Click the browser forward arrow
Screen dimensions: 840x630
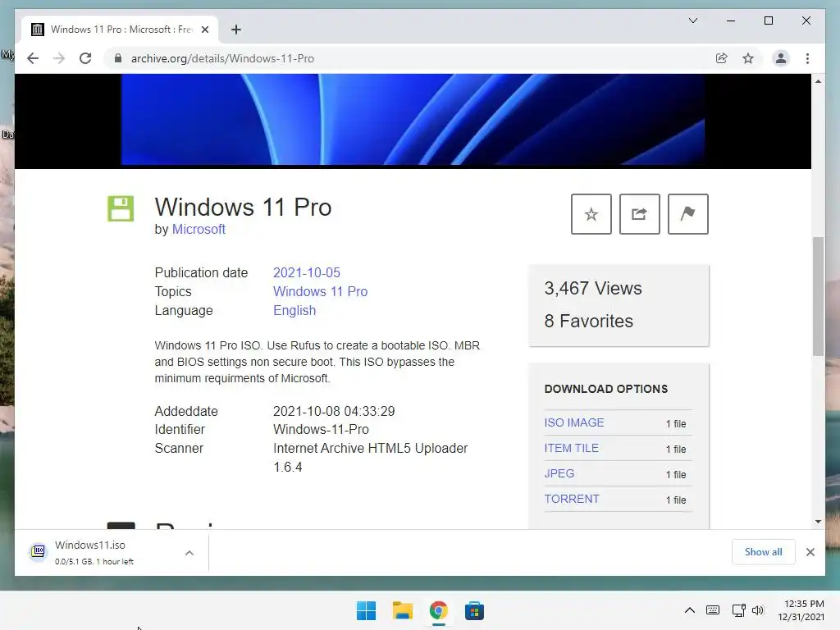[59, 58]
